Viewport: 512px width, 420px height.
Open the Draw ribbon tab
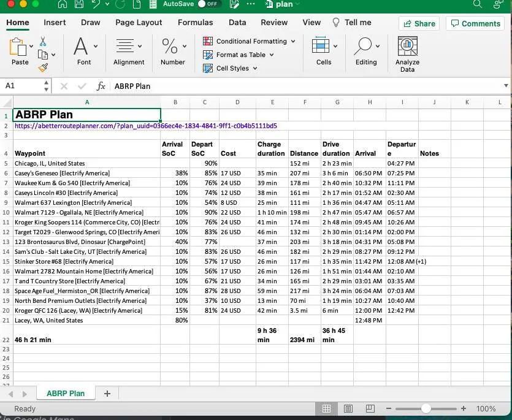tap(91, 23)
